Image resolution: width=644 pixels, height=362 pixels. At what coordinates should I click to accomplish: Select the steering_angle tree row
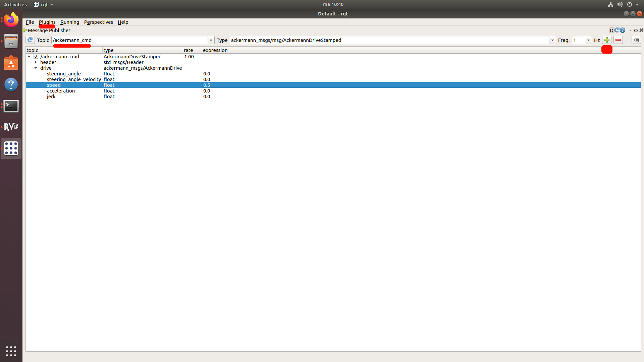[64, 74]
